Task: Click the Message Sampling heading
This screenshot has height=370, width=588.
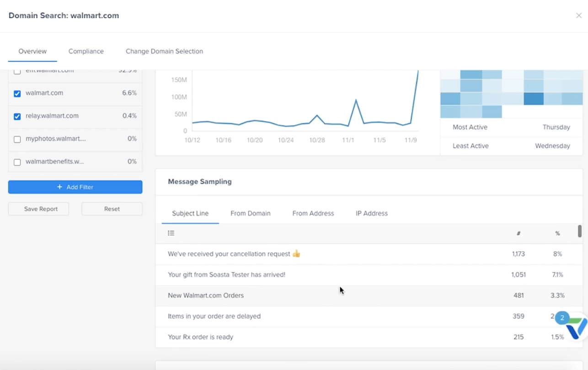Action: coord(200,182)
